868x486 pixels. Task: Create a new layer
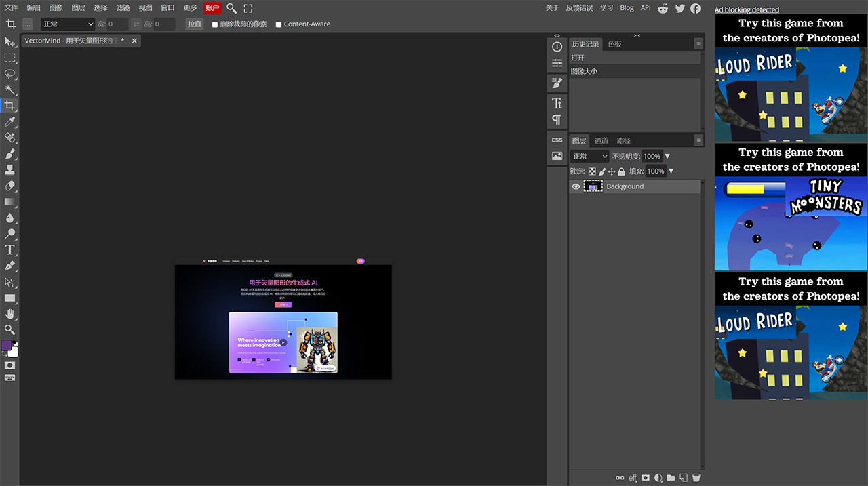(684, 477)
